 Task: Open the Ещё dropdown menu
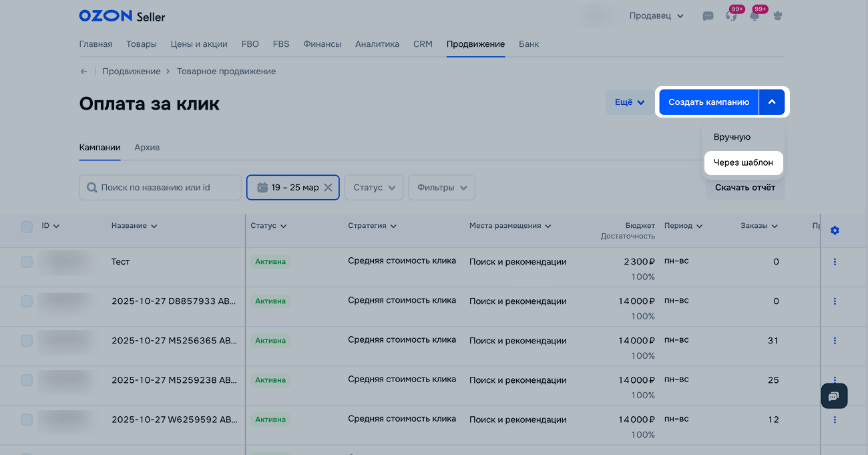[x=629, y=102]
